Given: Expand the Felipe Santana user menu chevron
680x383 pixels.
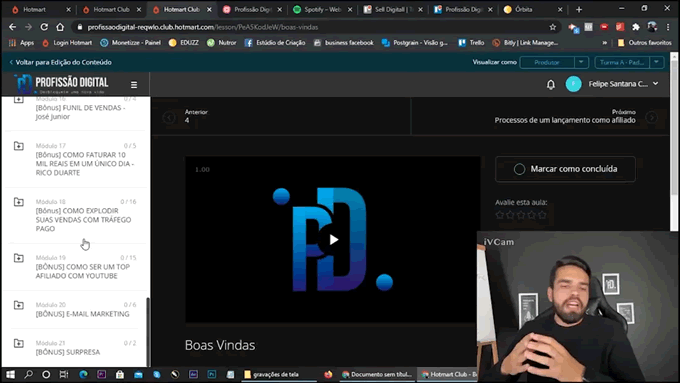Looking at the screenshot, I should (x=655, y=83).
